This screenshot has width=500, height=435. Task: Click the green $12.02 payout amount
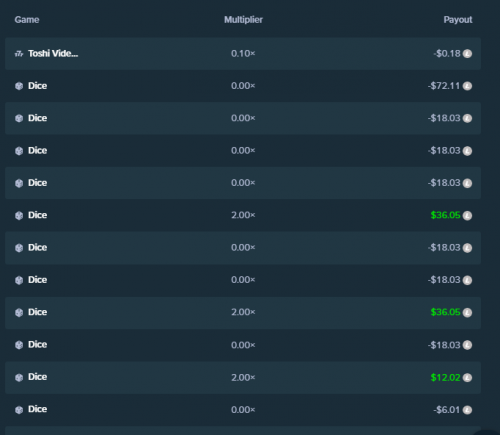click(x=445, y=377)
